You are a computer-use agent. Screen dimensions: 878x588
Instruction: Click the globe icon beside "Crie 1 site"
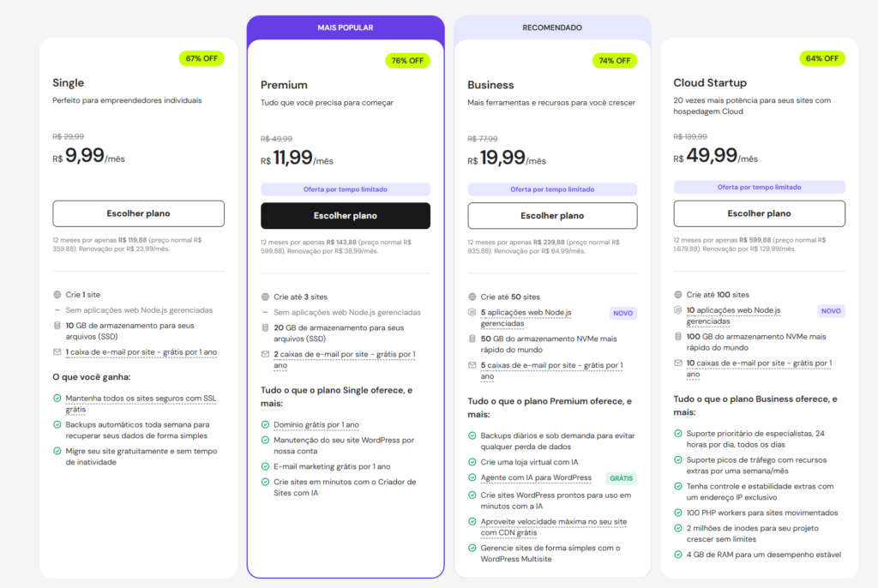click(57, 294)
